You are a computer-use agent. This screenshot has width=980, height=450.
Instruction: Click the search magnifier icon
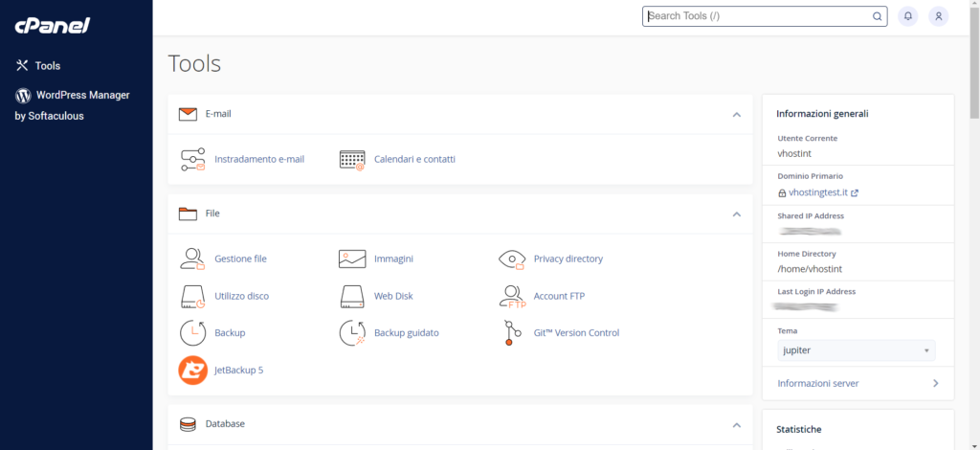tap(877, 16)
